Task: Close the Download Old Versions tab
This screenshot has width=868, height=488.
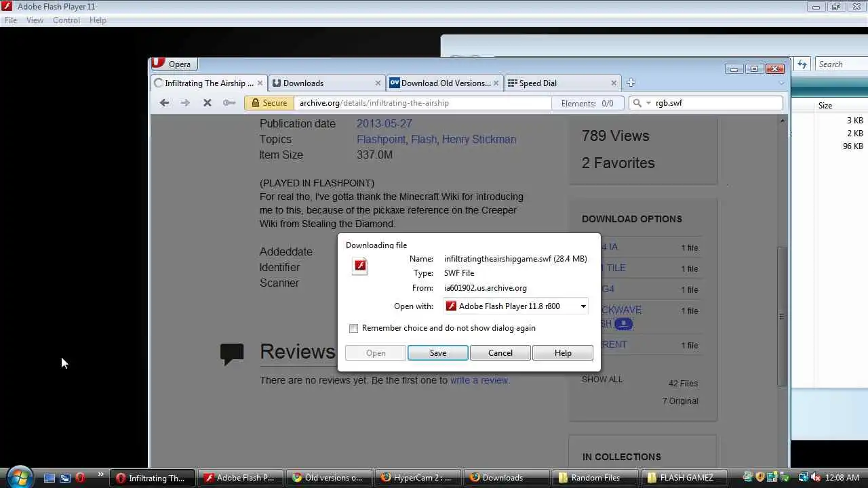Action: (x=496, y=83)
